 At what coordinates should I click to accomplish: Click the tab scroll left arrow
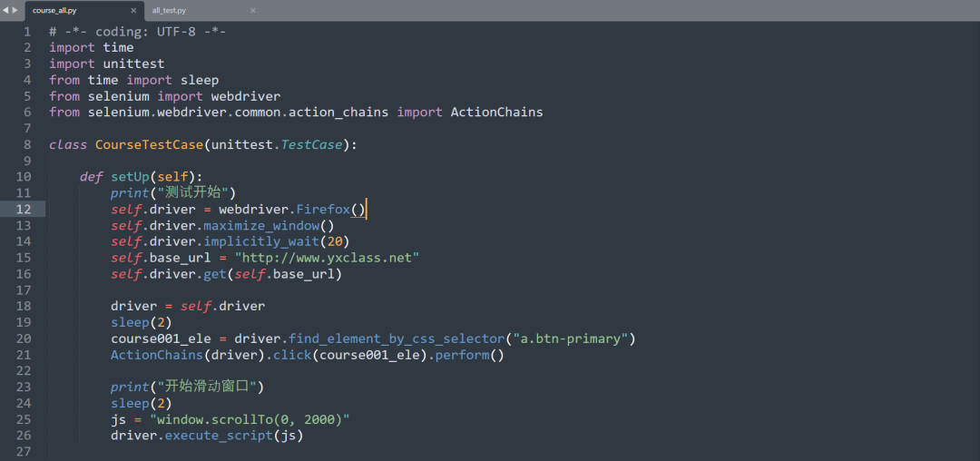click(5, 10)
